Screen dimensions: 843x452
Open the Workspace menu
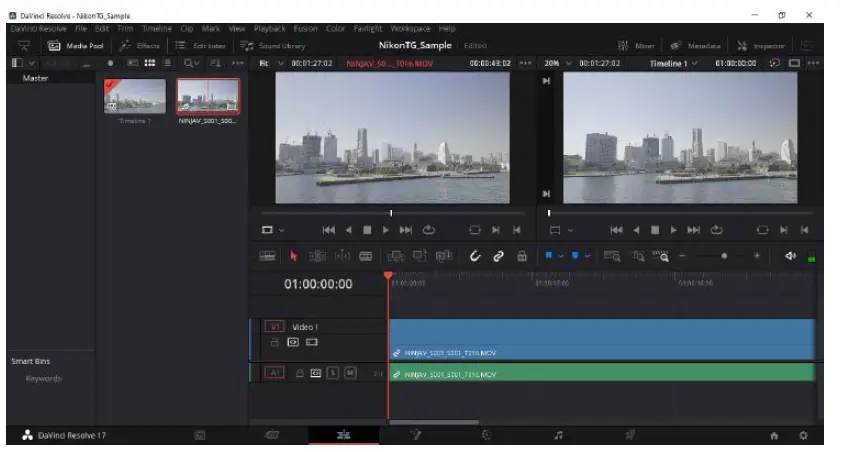click(x=413, y=29)
